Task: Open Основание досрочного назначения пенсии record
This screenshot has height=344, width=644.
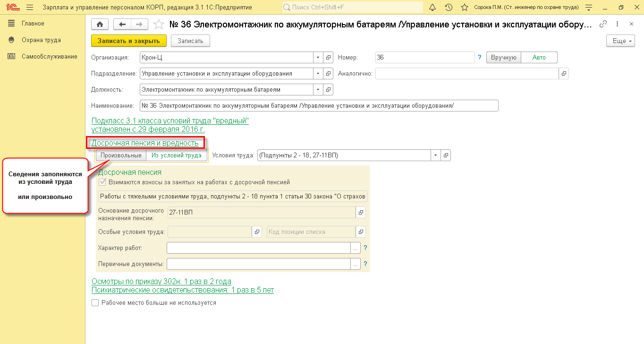Action: 361,213
